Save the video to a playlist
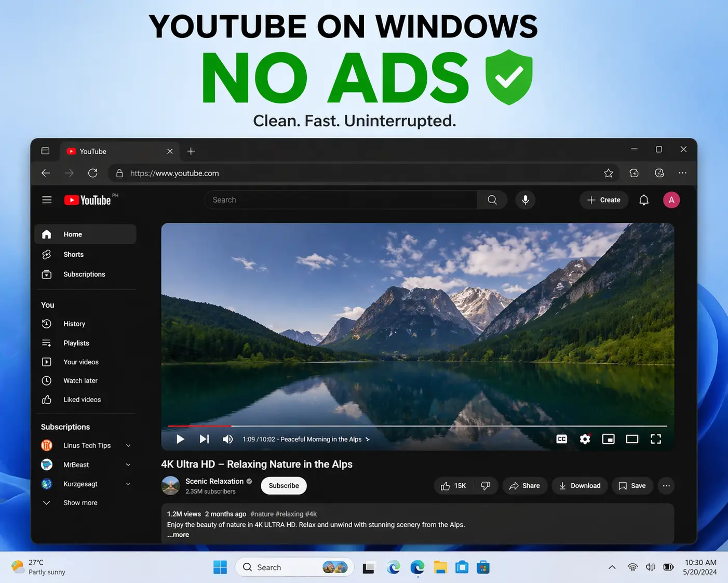Image resolution: width=728 pixels, height=583 pixels. [x=632, y=486]
